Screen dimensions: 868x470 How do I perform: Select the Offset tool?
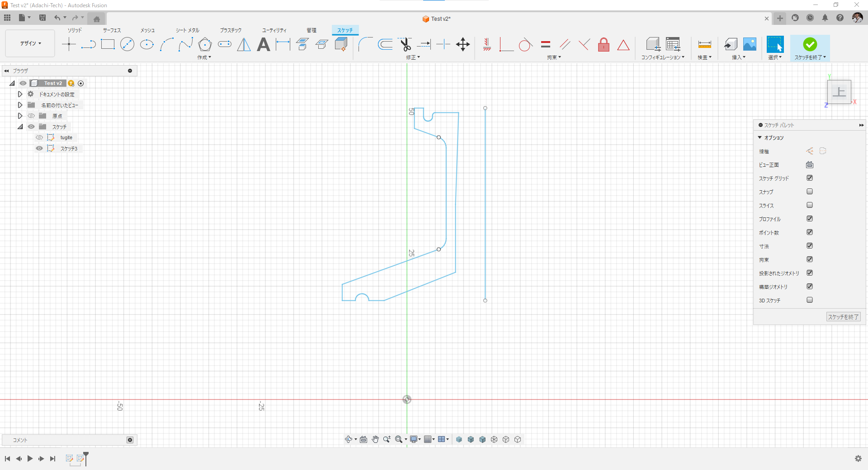(385, 44)
